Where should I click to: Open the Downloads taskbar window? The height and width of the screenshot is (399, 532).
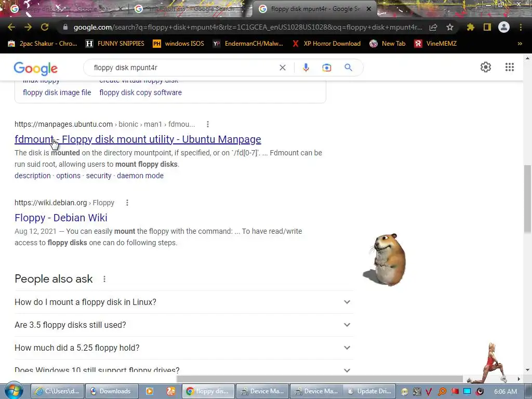click(112, 391)
